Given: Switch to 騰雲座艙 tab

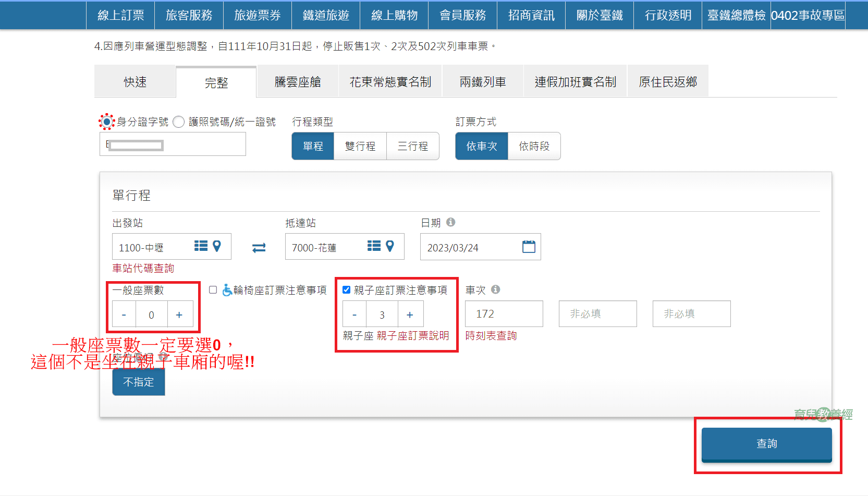Looking at the screenshot, I should (298, 81).
